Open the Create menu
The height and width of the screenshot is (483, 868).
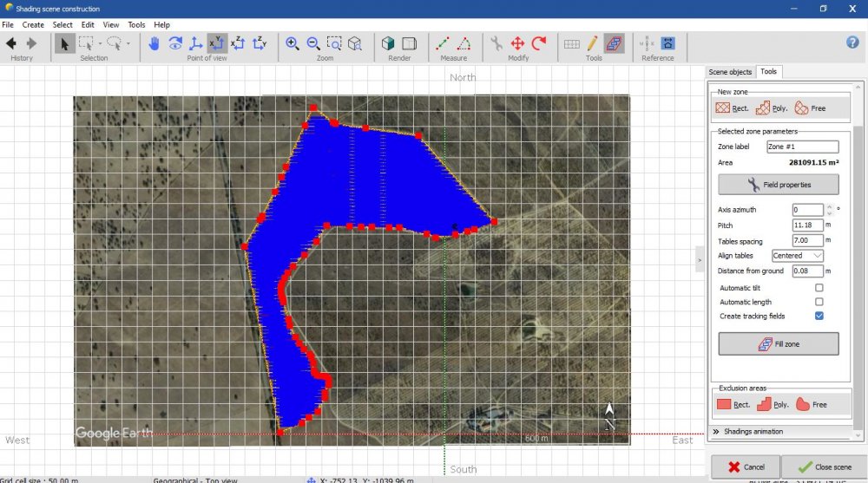[33, 25]
